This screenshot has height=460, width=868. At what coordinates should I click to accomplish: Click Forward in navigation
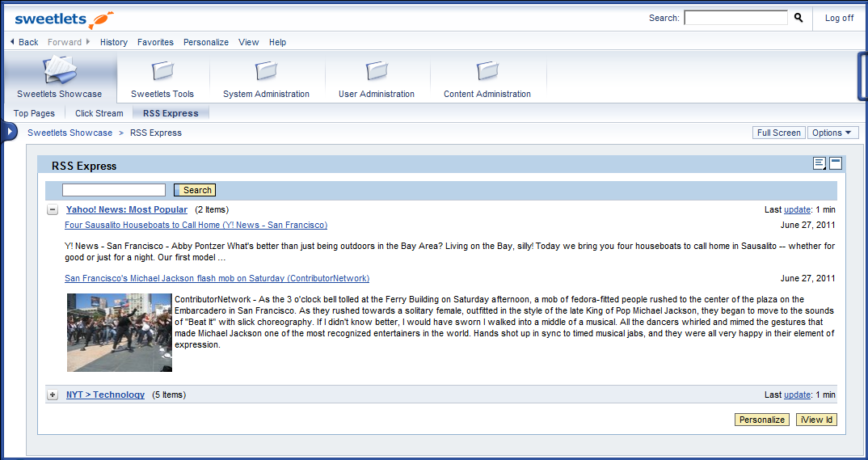[69, 42]
